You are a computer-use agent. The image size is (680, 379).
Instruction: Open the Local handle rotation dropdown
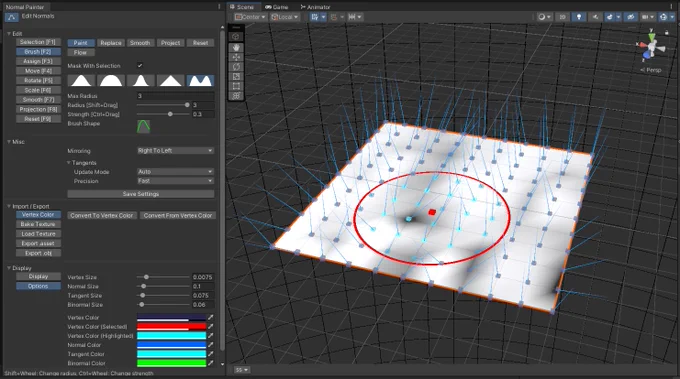point(285,17)
